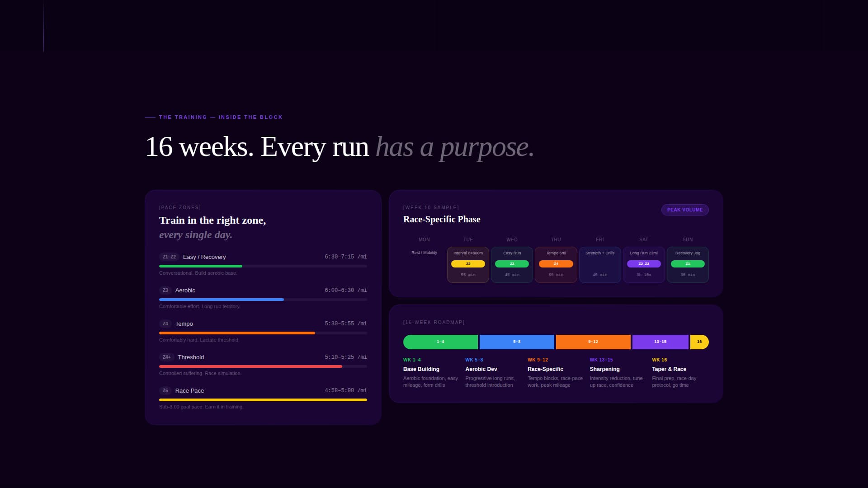This screenshot has width=868, height=488.
Task: Click the SAT day column header
Action: (x=644, y=239)
